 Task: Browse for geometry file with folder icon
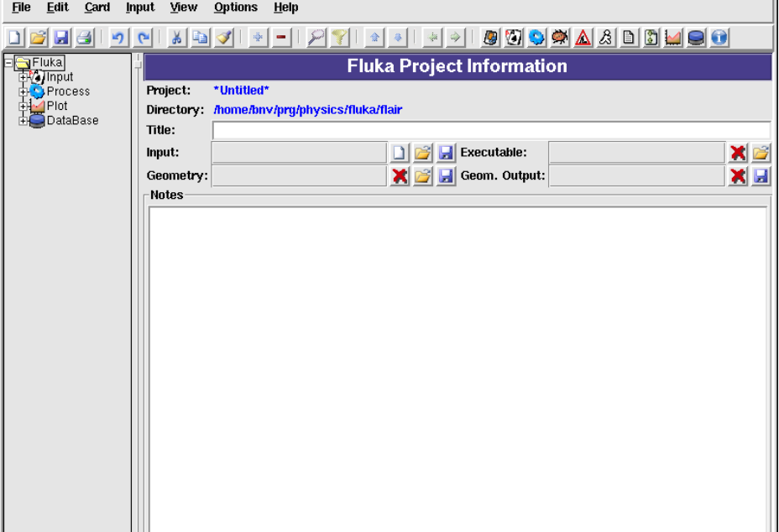click(x=422, y=176)
